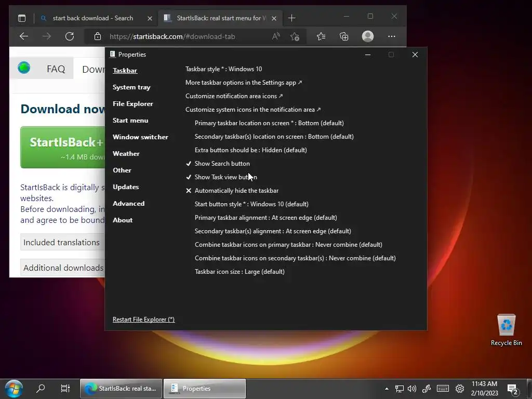
Task: Click the network icon in system tray
Action: click(400, 389)
